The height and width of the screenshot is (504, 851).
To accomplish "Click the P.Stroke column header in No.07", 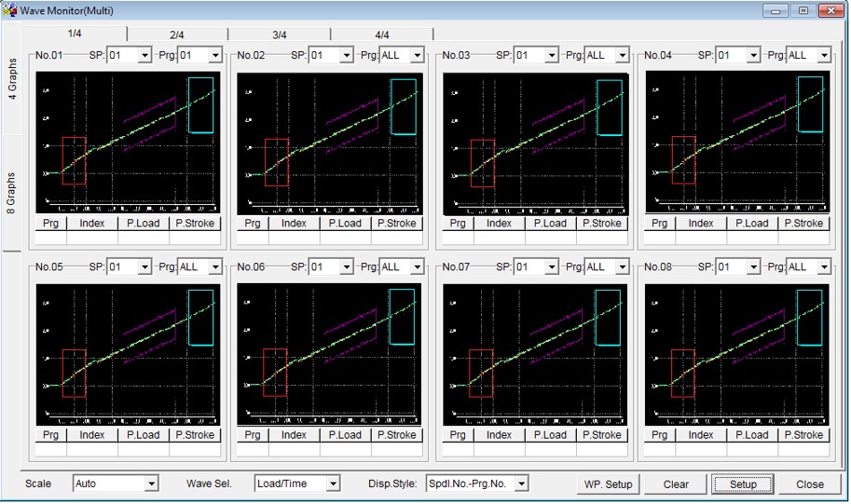I will [x=601, y=435].
